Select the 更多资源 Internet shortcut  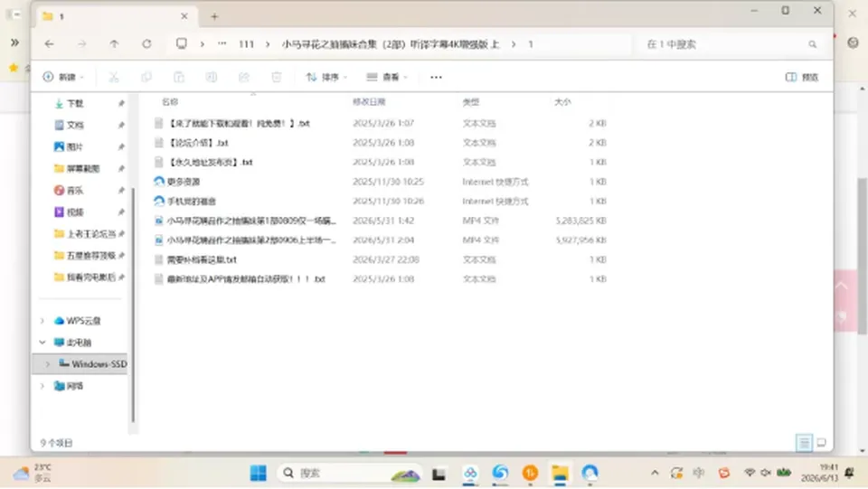pos(184,182)
